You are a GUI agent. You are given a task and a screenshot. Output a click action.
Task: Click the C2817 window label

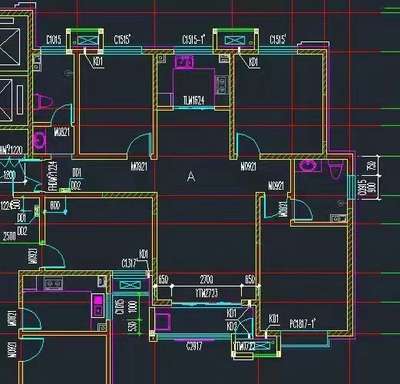[194, 346]
